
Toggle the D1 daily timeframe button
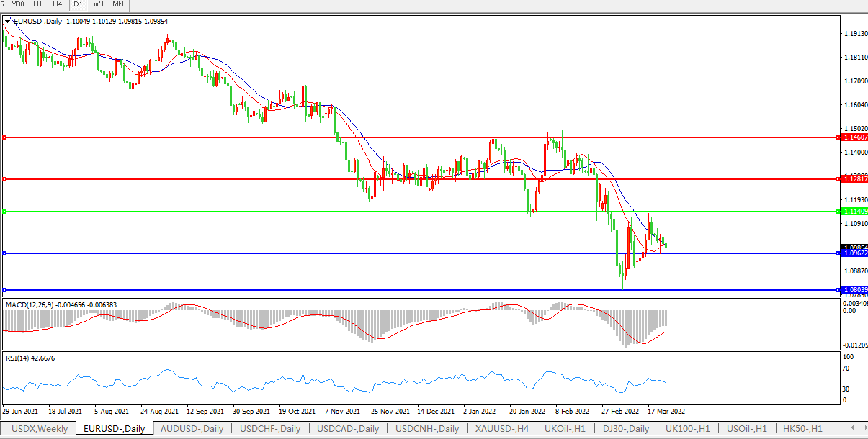79,4
